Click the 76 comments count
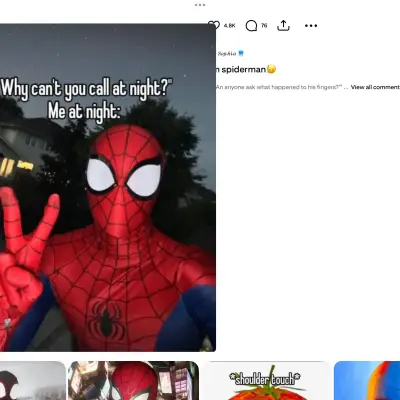This screenshot has width=400, height=400. click(x=264, y=26)
